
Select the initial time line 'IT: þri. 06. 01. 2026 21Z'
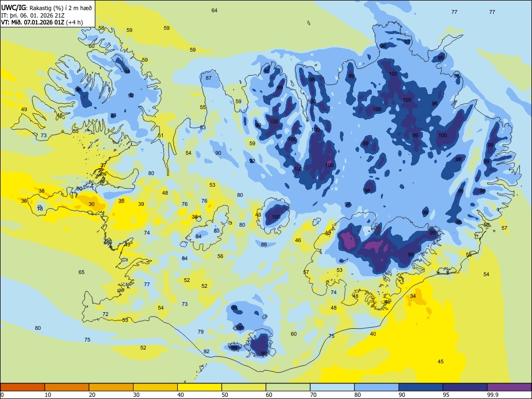point(32,15)
